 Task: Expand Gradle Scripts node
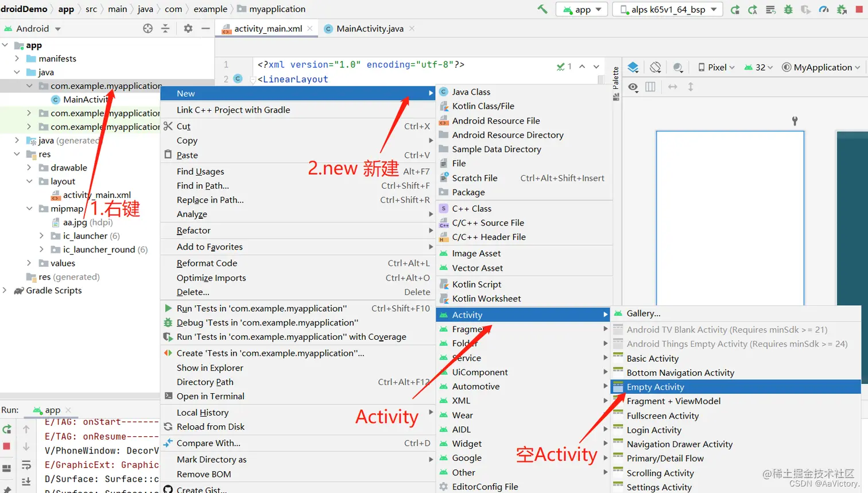click(5, 290)
